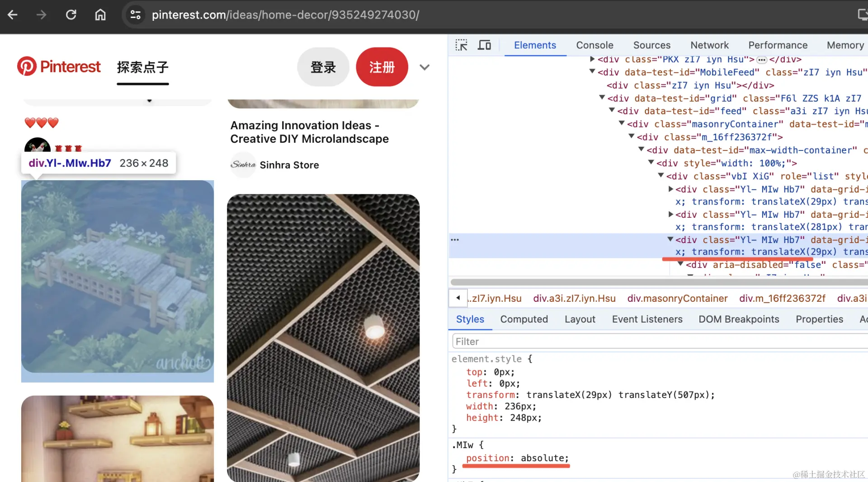Reload the page with refresh icon
The image size is (868, 482).
click(x=71, y=15)
